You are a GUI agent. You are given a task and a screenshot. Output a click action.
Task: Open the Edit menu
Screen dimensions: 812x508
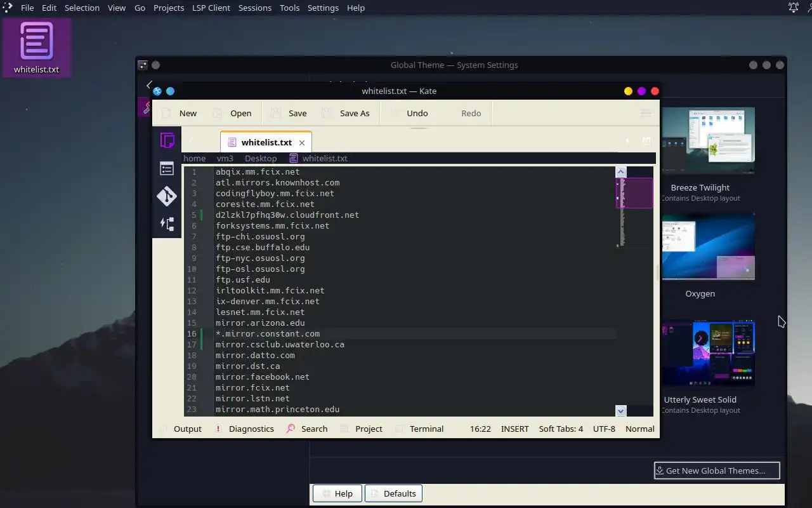pos(49,8)
